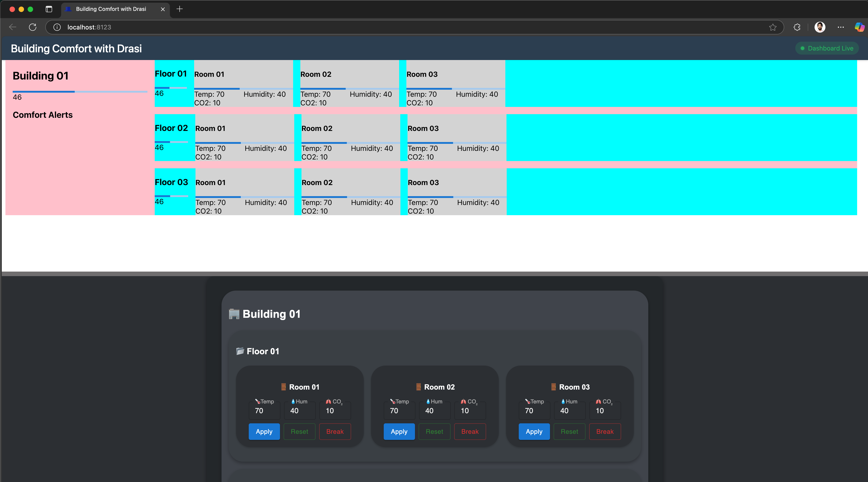
Task: Click the humidity droplet icon in Room 03 card
Action: [x=563, y=401]
